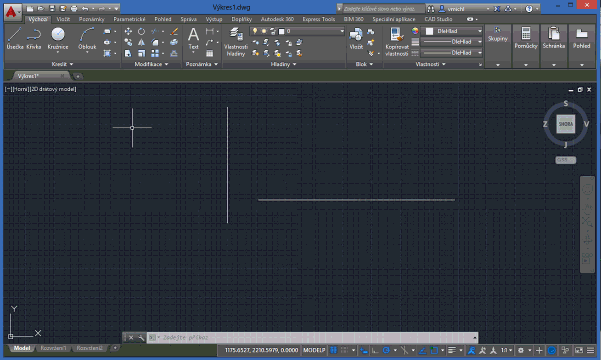Open the object color DleHlad swatch dropdown
The image size is (601, 360).
452,31
